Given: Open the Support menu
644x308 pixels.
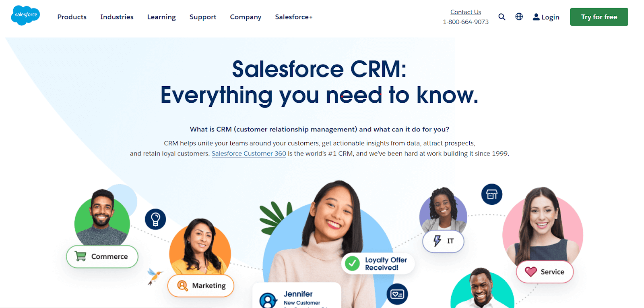Looking at the screenshot, I should coord(203,17).
